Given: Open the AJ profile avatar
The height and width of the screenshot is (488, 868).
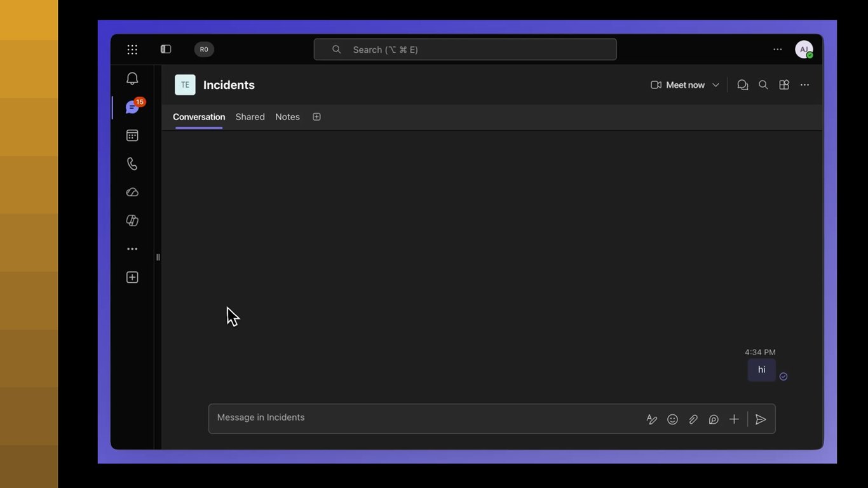Looking at the screenshot, I should tap(804, 50).
